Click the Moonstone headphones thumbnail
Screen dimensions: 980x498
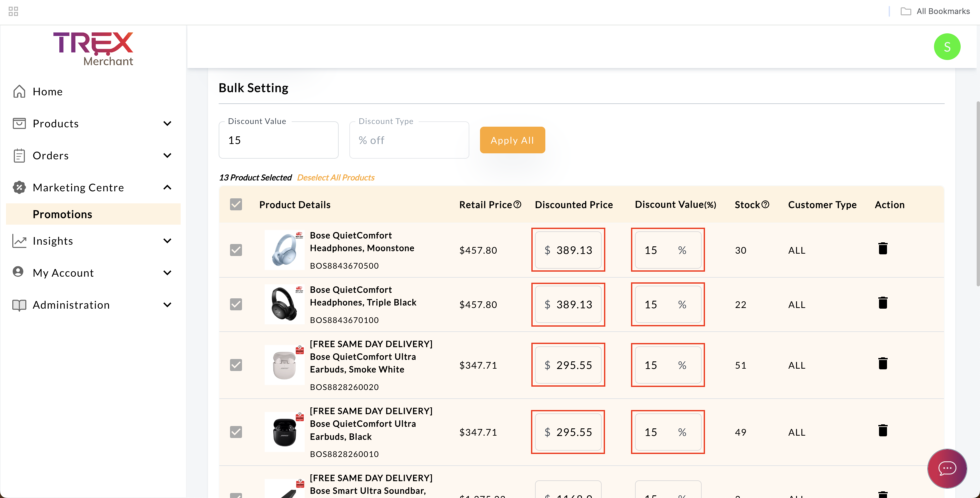(285, 250)
